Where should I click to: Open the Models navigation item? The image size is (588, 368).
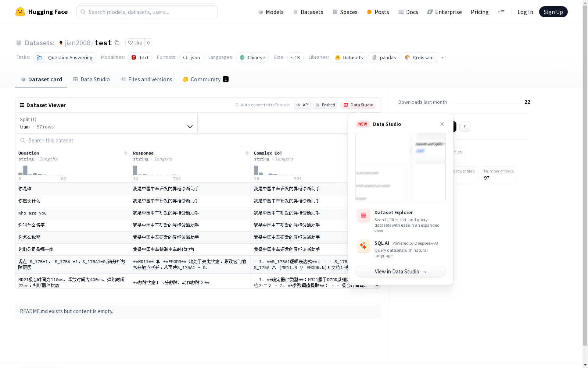[271, 12]
